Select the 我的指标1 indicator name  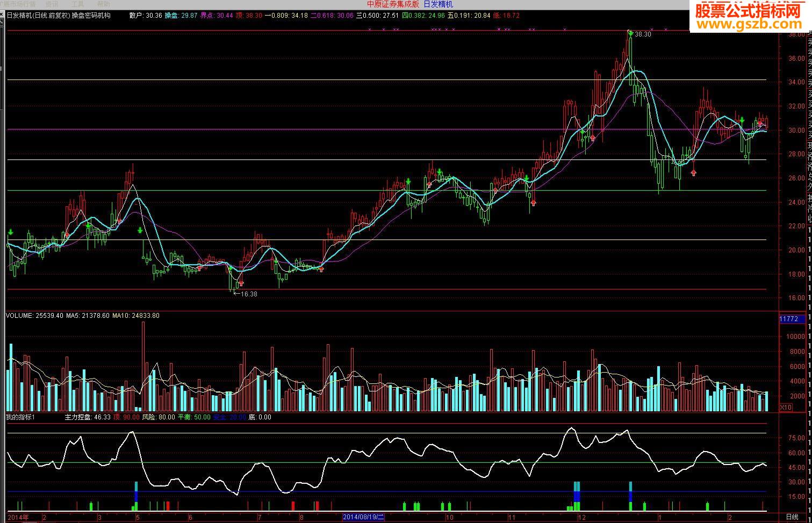tap(20, 417)
